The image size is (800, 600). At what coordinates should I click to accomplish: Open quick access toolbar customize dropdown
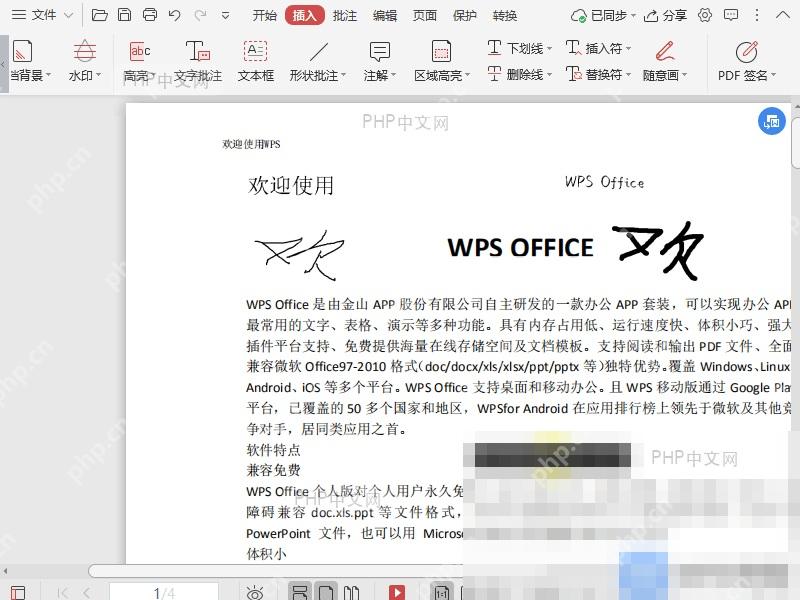[x=226, y=16]
